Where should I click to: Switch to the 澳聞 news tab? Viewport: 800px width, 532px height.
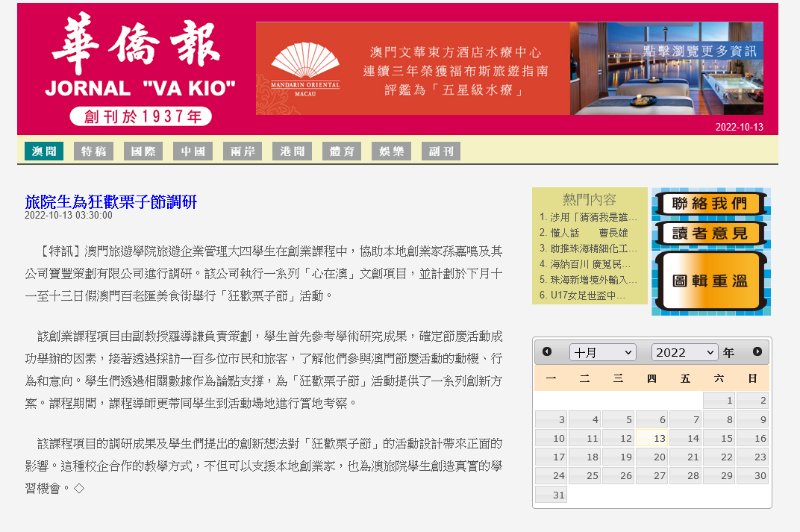44,151
